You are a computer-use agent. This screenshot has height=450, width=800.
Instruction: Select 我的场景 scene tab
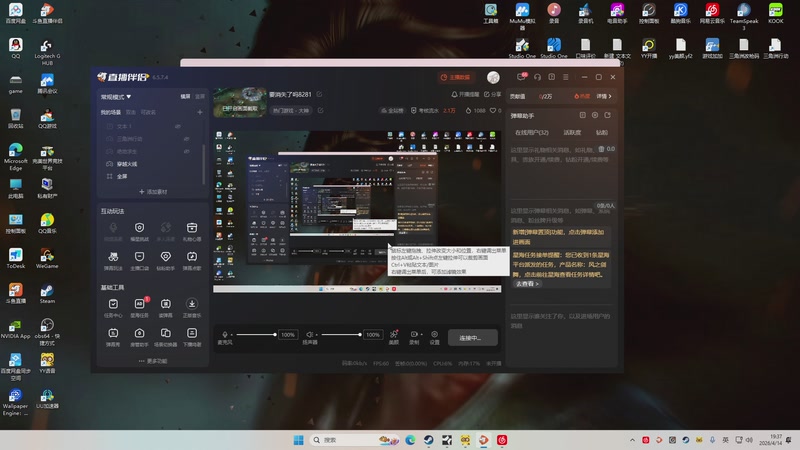click(110, 112)
